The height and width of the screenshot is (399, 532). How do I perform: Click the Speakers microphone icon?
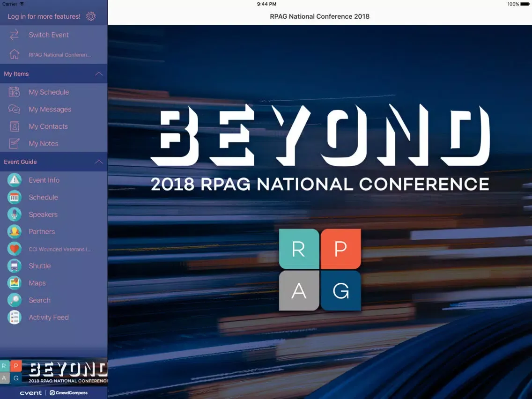click(x=14, y=214)
